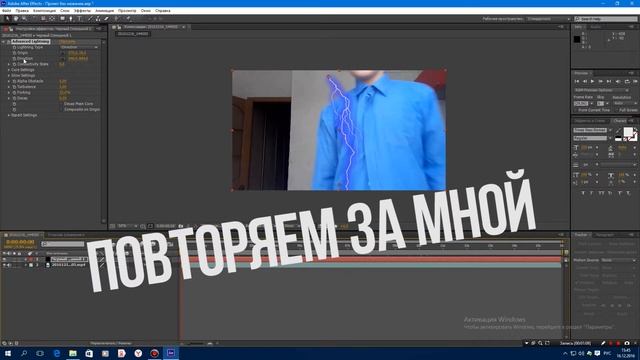Open Windows Start menu
640x360 pixels.
pyautogui.click(x=7, y=353)
